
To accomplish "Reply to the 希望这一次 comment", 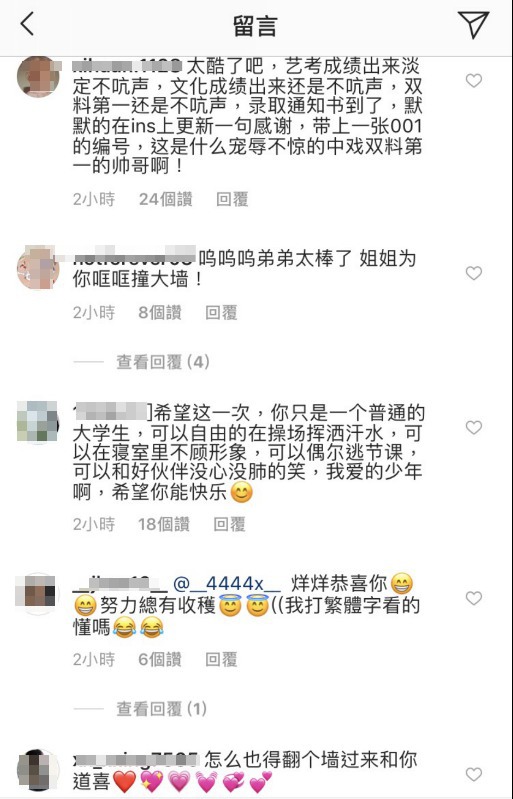I will pos(229,524).
